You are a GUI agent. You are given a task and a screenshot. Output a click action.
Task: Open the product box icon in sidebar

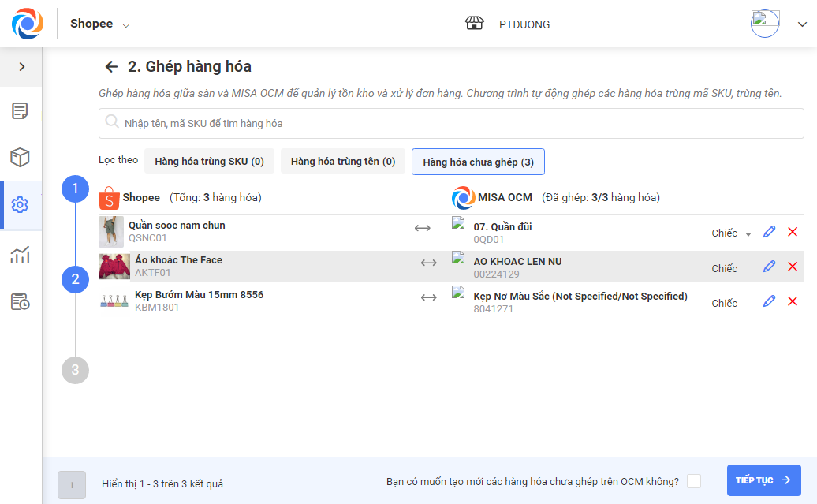[21, 158]
